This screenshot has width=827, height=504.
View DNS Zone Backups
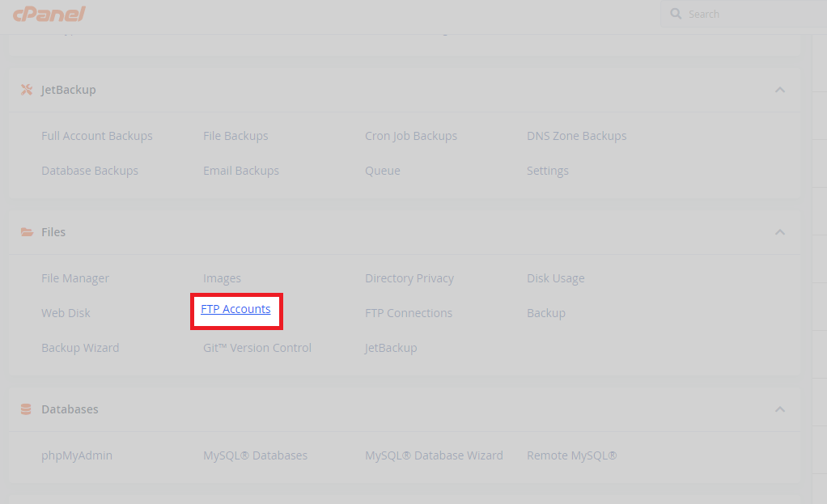point(576,135)
